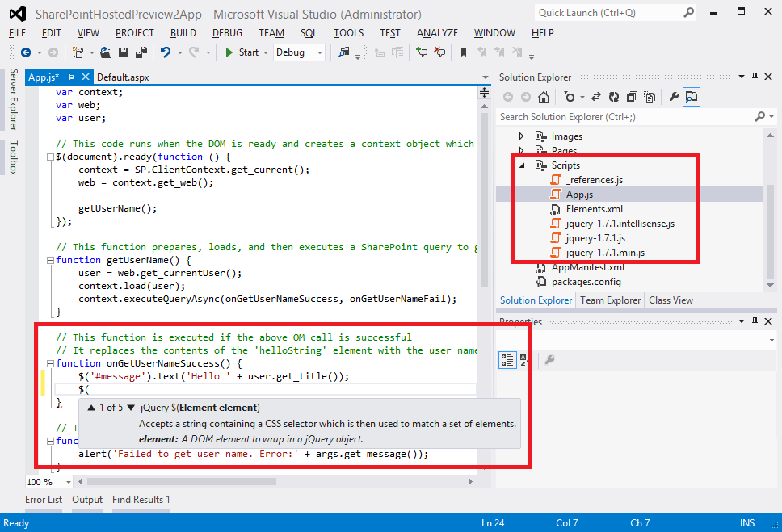Viewport: 782px width, 532px height.
Task: Toggle Show All Files in Solution Explorer
Action: point(650,97)
